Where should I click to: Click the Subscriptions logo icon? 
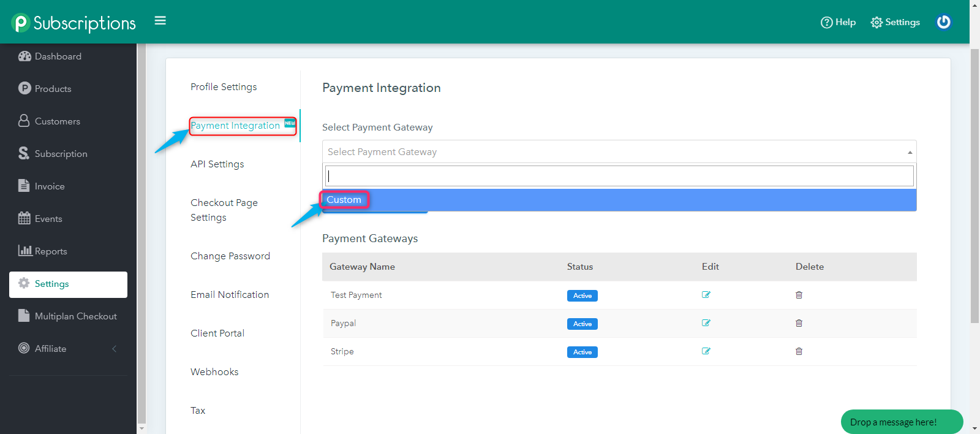tap(20, 23)
